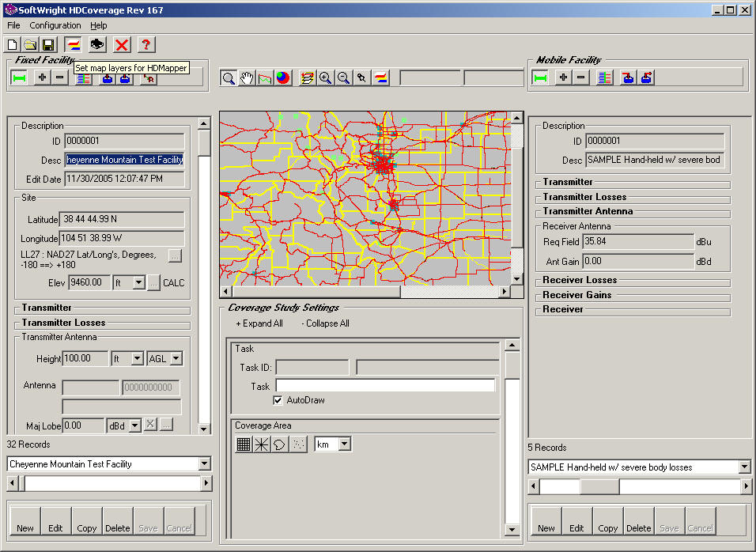Click into the Task text field

pyautogui.click(x=385, y=386)
